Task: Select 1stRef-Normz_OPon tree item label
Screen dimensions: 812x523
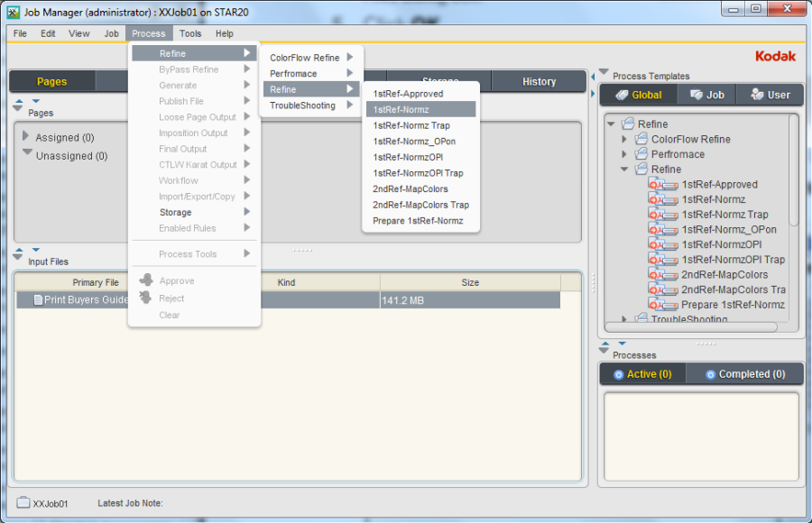Action: click(729, 229)
